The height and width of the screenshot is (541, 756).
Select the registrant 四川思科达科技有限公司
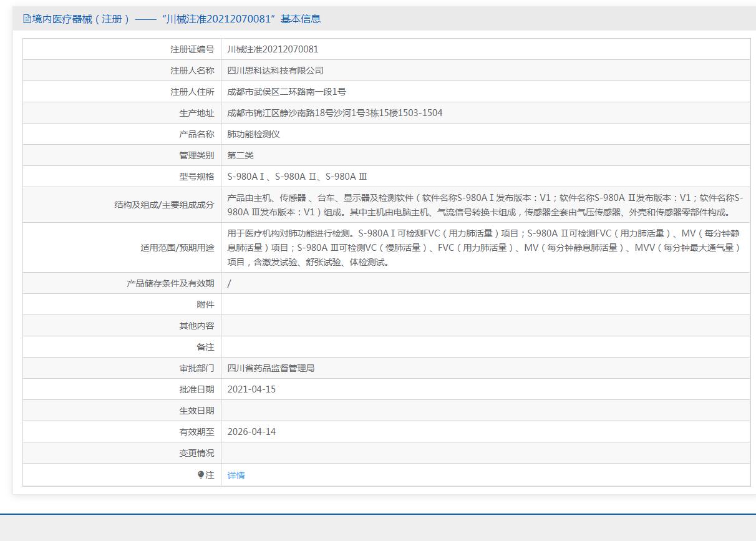point(276,71)
